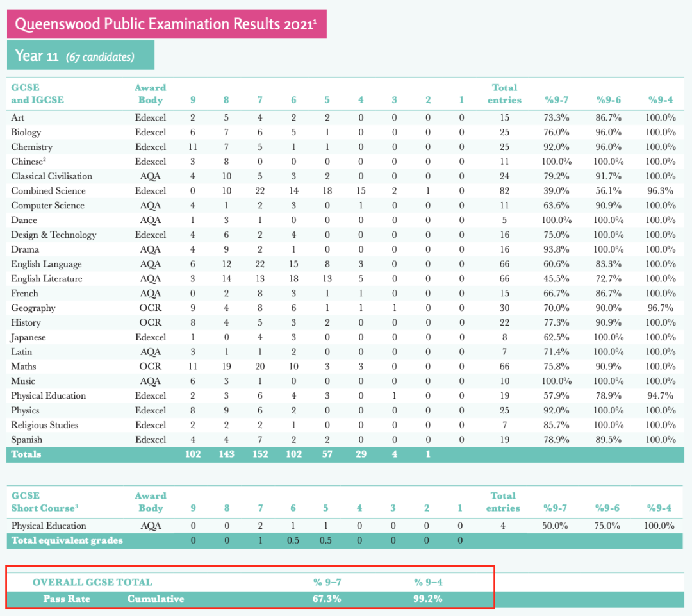Select the "Computer Science" subject name
Image resolution: width=692 pixels, height=616 pixels.
47,205
